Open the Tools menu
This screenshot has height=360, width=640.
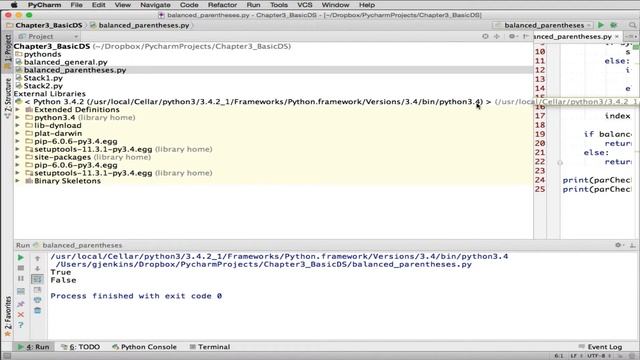279,5
